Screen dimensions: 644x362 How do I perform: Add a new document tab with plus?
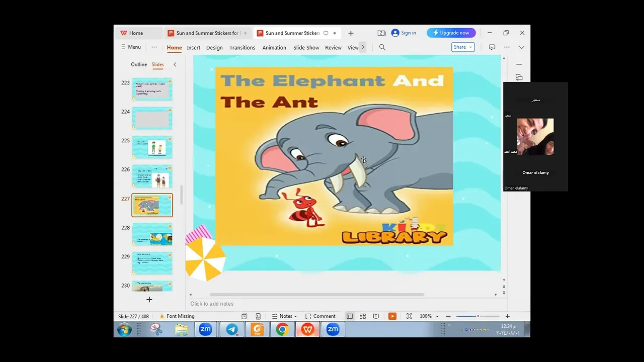[351, 33]
